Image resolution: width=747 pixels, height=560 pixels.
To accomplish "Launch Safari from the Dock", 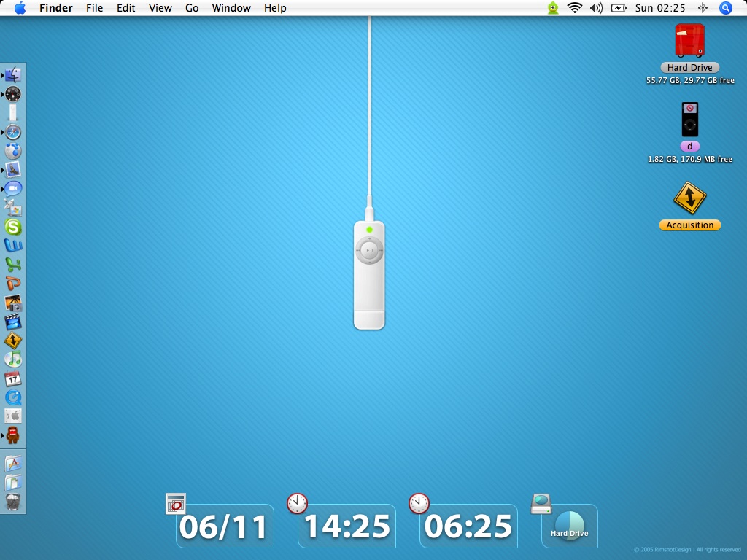I will pos(13,132).
